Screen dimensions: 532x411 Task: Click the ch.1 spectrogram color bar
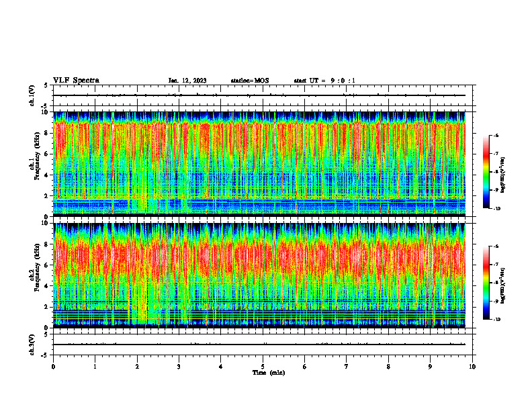point(486,172)
